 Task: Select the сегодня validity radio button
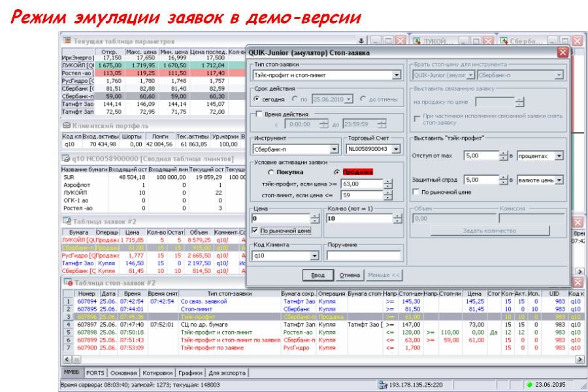[257, 99]
